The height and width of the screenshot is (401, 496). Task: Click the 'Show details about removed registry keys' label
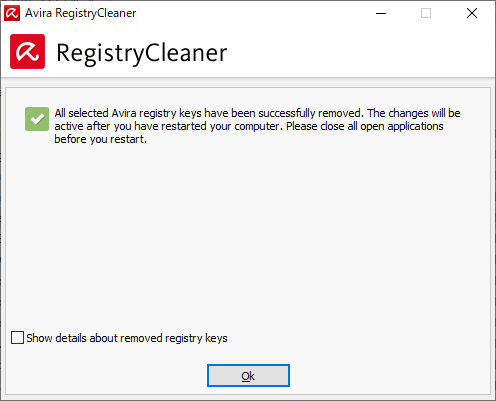127,338
